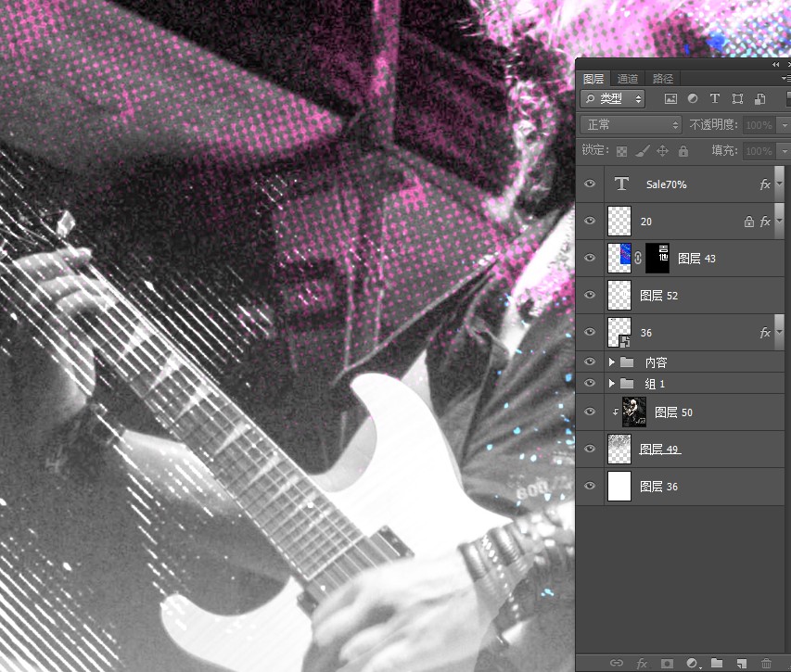
Task: Expand effects arrow of layer 20
Action: pyautogui.click(x=779, y=222)
